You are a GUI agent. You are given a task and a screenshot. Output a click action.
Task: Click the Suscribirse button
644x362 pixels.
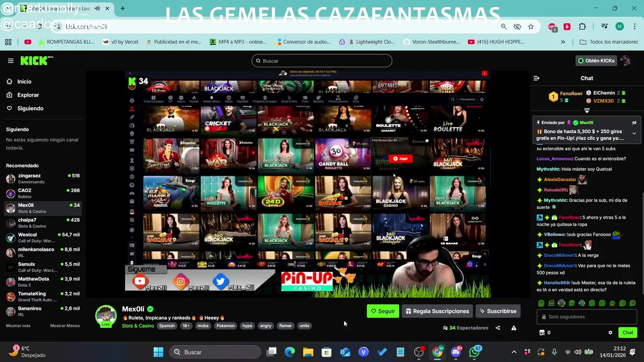tap(498, 311)
